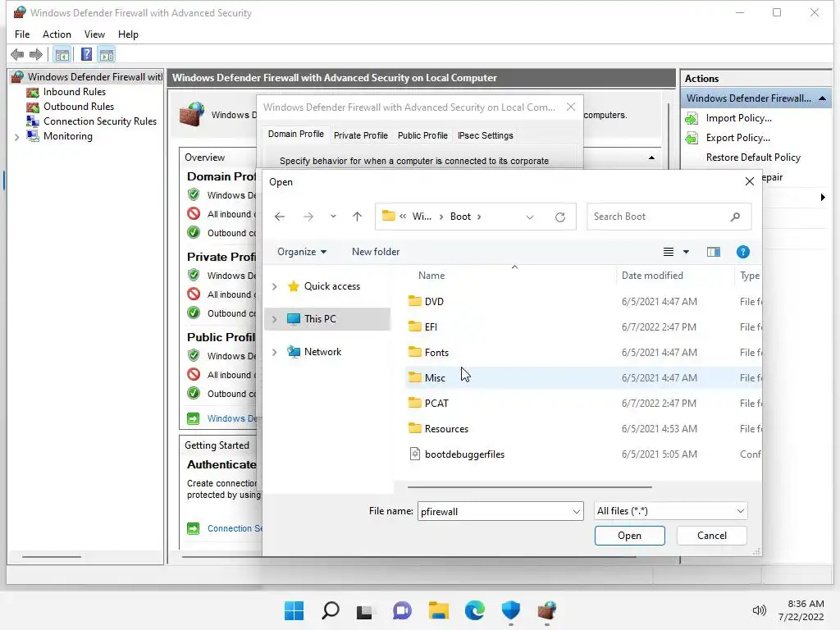This screenshot has width=840, height=630.
Task: Close the firewall properties dialog
Action: click(x=571, y=107)
